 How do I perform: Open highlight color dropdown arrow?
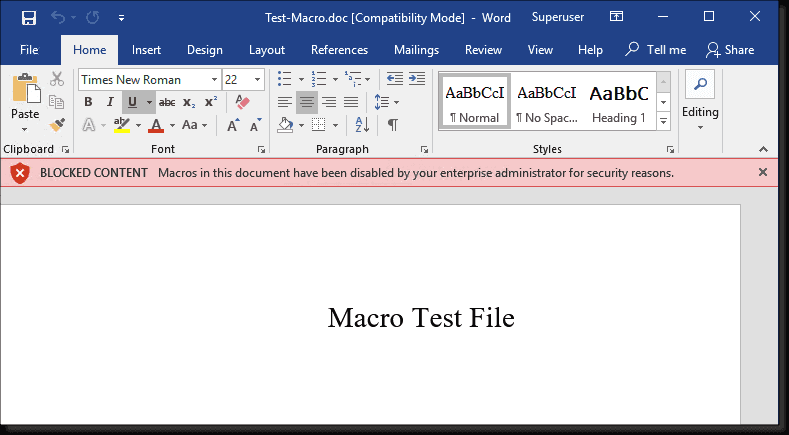(138, 125)
